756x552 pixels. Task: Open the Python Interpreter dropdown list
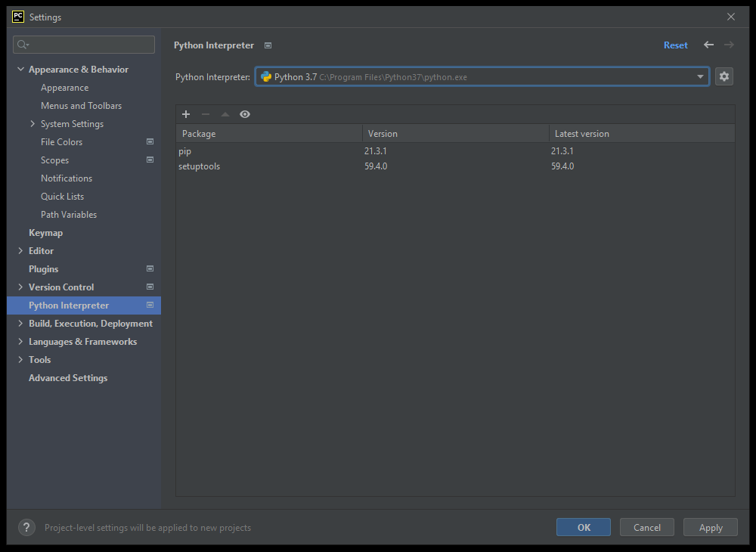coord(700,76)
